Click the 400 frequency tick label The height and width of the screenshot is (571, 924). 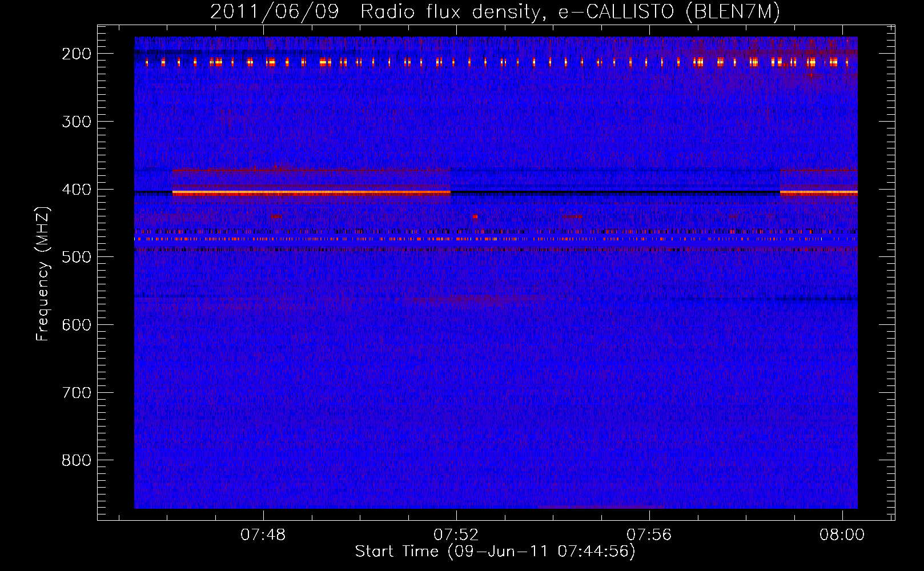(77, 190)
